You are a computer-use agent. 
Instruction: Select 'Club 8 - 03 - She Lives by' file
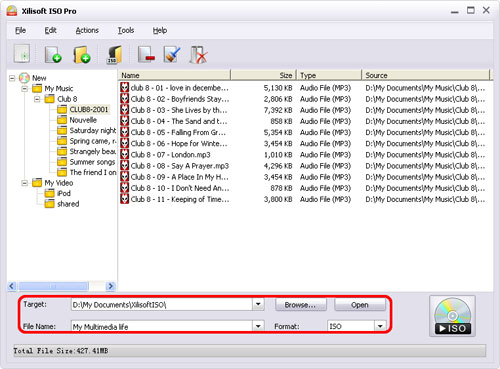click(x=179, y=110)
